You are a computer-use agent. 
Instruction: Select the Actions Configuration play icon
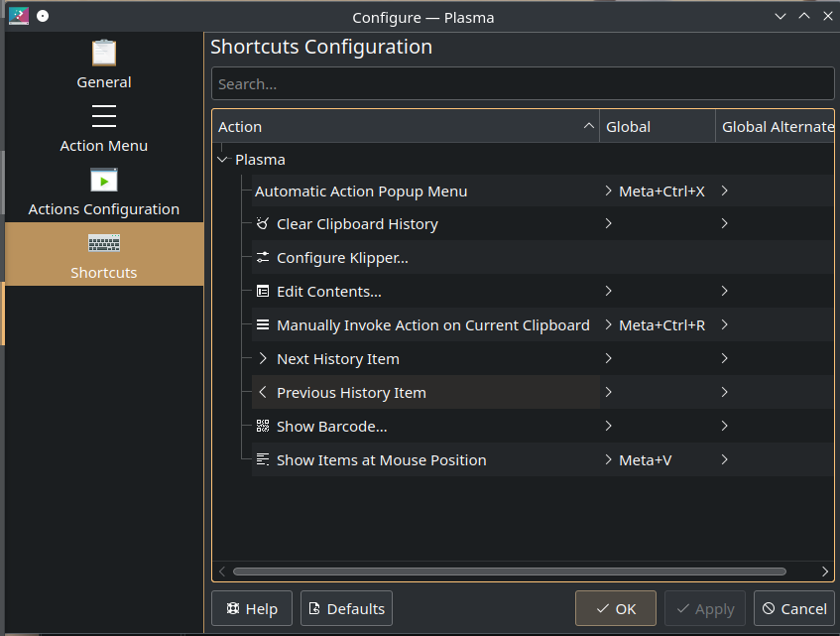(x=104, y=180)
